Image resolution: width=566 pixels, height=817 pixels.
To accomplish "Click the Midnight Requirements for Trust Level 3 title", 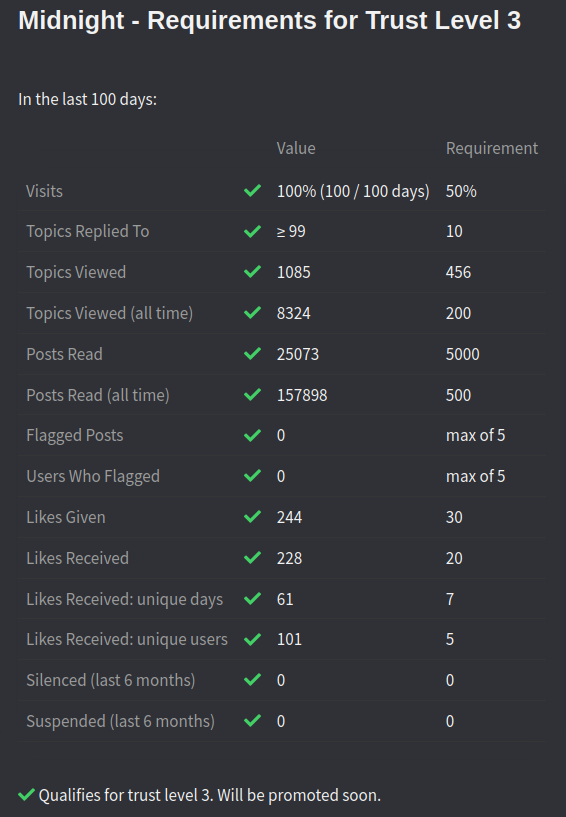I will (269, 20).
